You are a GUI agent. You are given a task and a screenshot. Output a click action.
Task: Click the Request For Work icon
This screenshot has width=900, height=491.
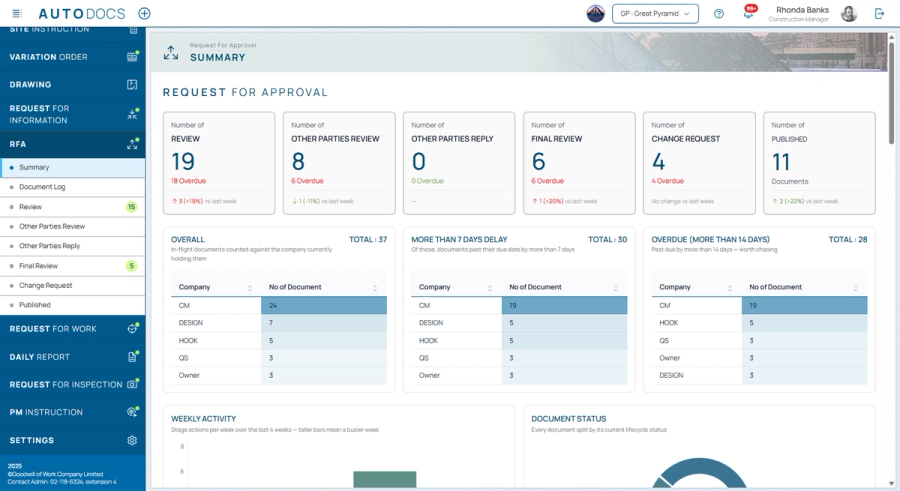(132, 328)
